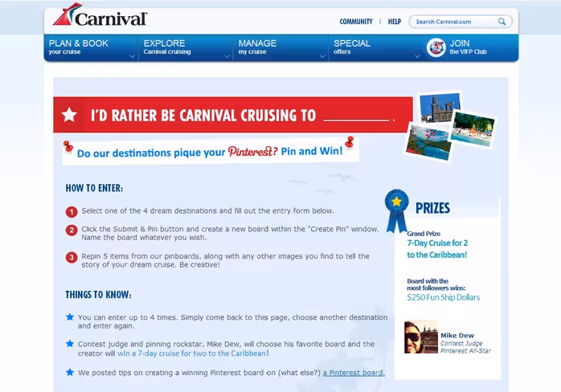This screenshot has height=392, width=561.
Task: Click the VIFP Club round badge icon
Action: click(436, 47)
